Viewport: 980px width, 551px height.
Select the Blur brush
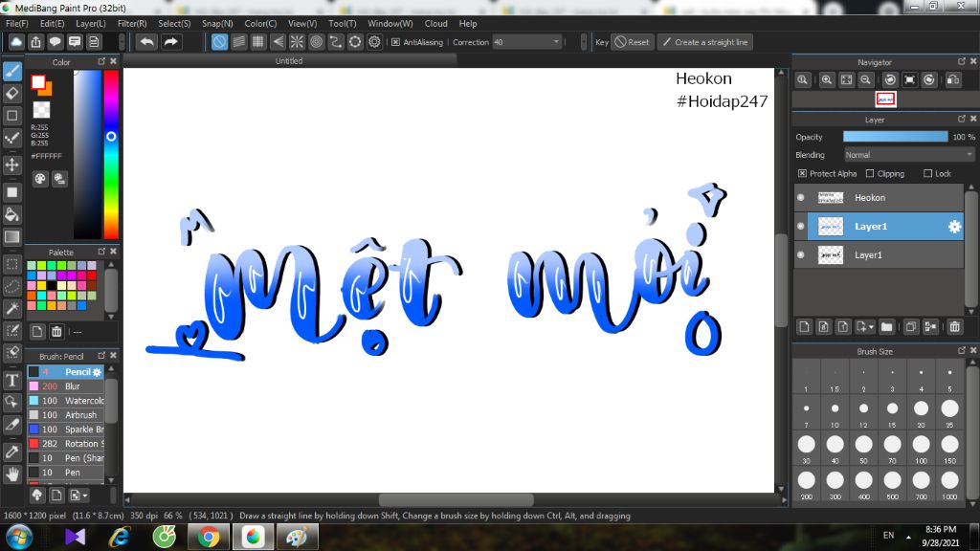pyautogui.click(x=66, y=386)
